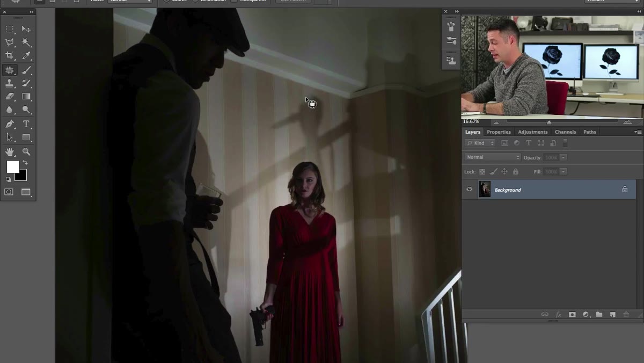Select the Patch tool in the toolbox
644x363 pixels.
tap(10, 70)
